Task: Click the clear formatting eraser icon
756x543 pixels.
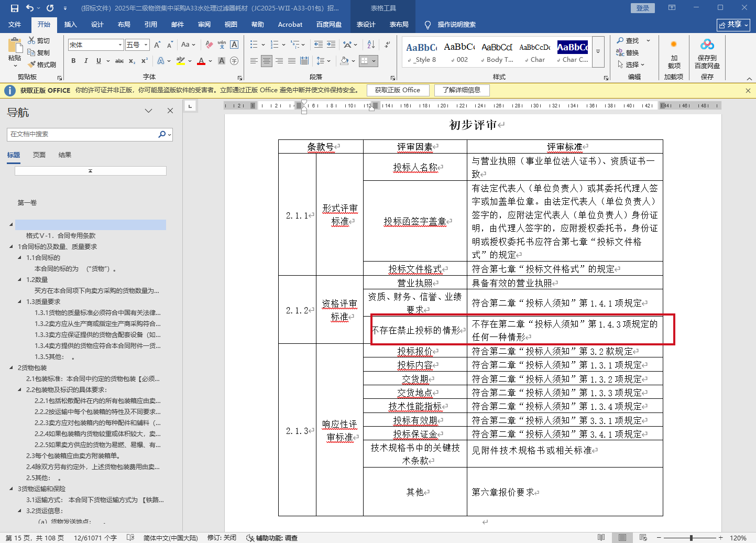Action: (x=209, y=45)
